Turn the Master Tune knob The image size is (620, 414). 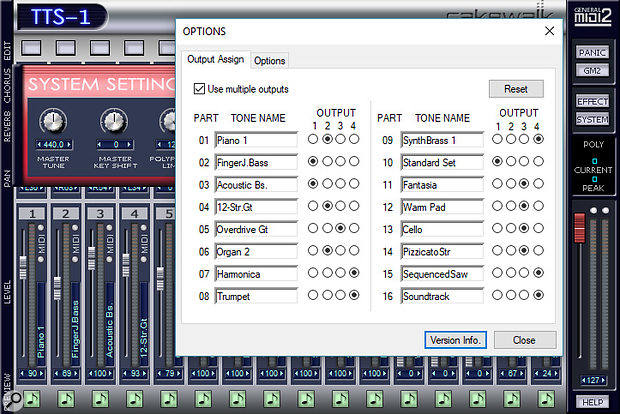click(53, 121)
